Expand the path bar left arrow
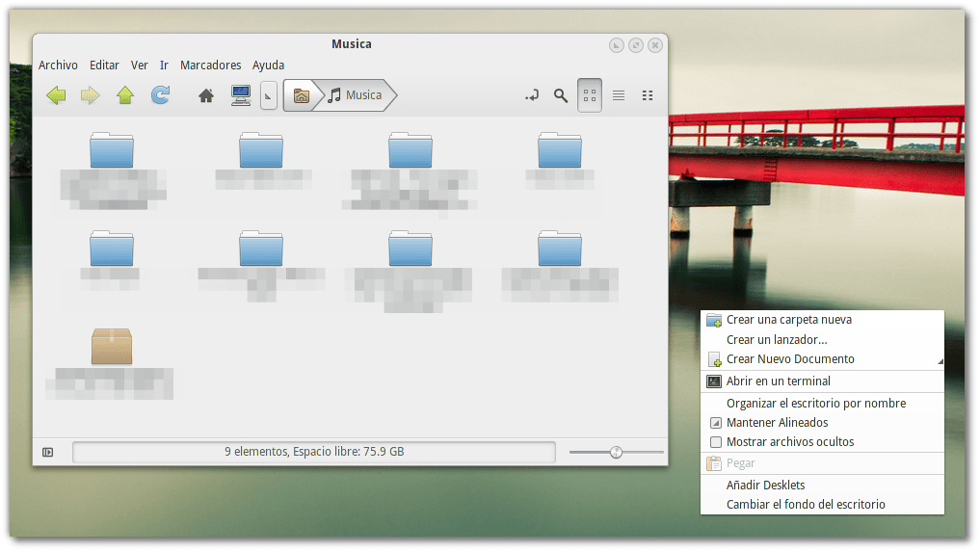980x552 pixels. click(x=269, y=95)
